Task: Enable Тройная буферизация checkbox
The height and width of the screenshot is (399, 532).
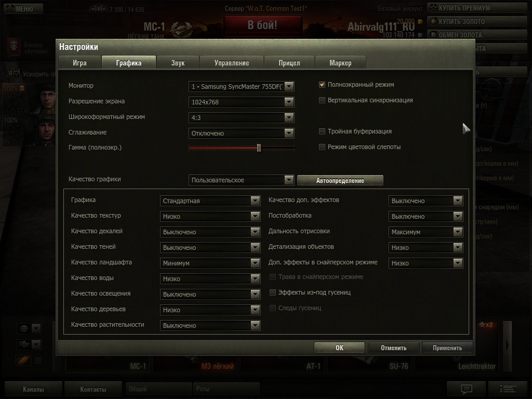Action: [x=322, y=131]
